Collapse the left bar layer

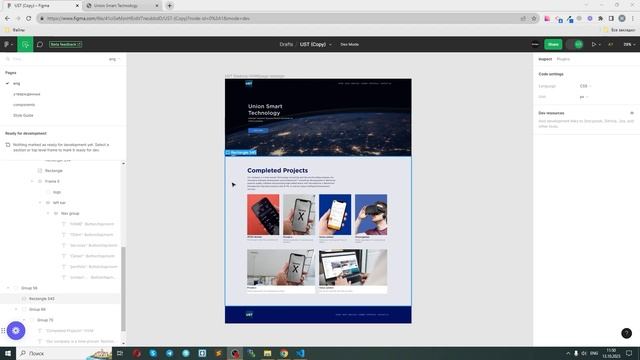click(40, 202)
